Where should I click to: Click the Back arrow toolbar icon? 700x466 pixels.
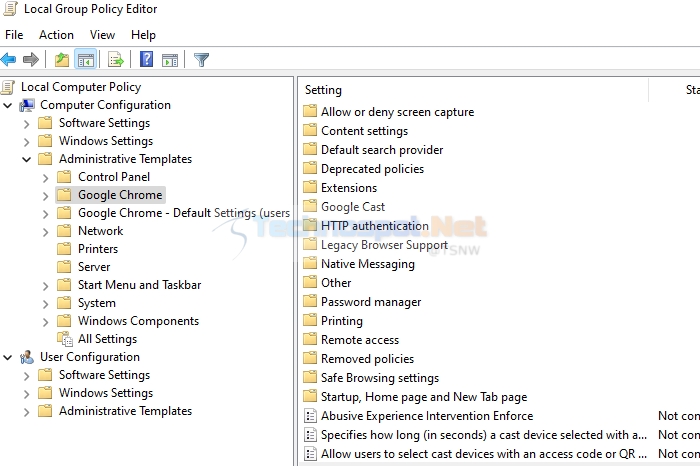(x=8, y=59)
